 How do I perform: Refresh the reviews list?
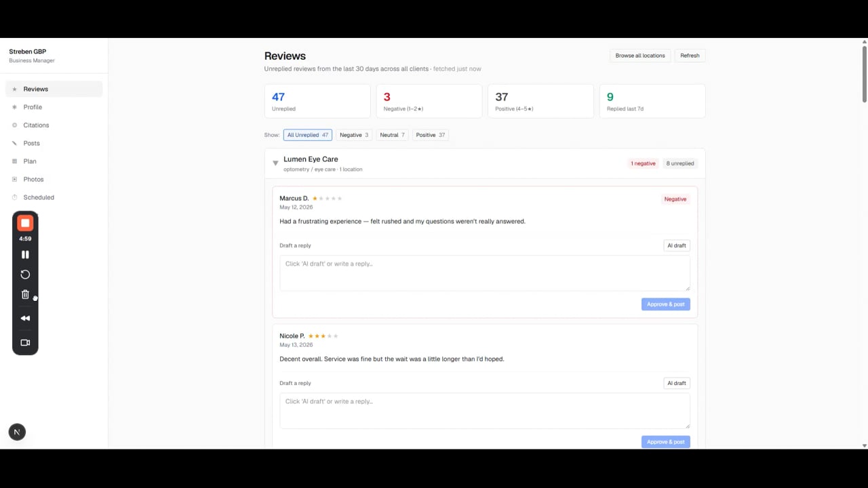pos(690,56)
